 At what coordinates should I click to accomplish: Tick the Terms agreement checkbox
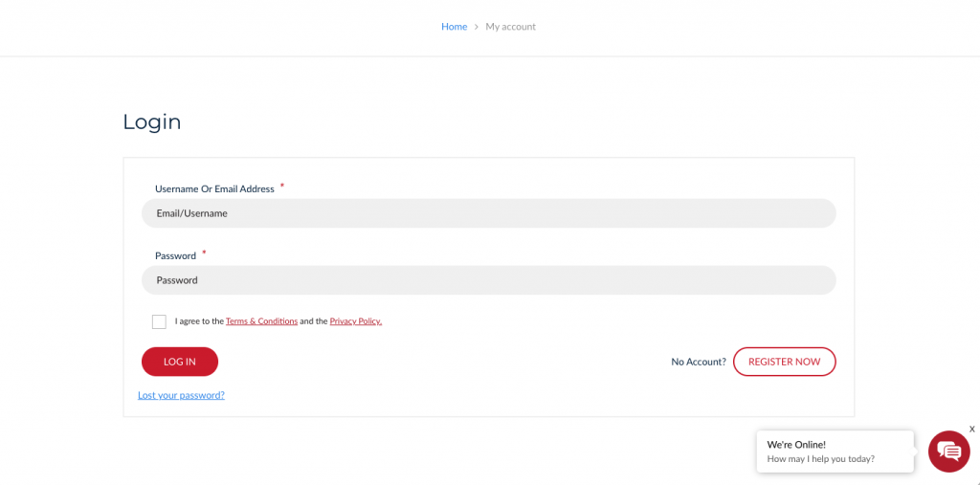point(159,321)
